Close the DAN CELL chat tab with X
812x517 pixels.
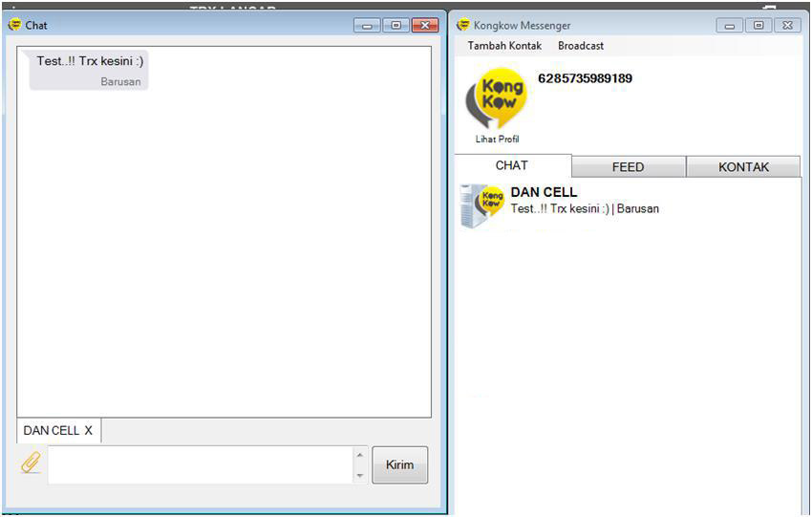click(89, 430)
